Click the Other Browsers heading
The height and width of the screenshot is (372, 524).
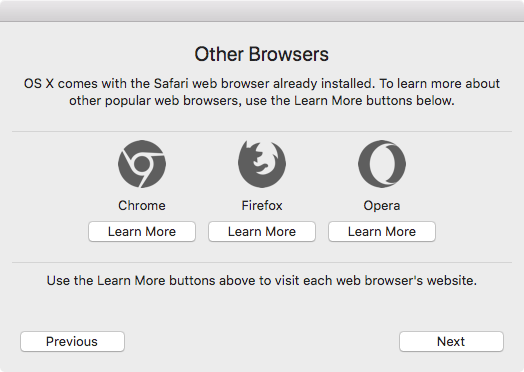262,54
